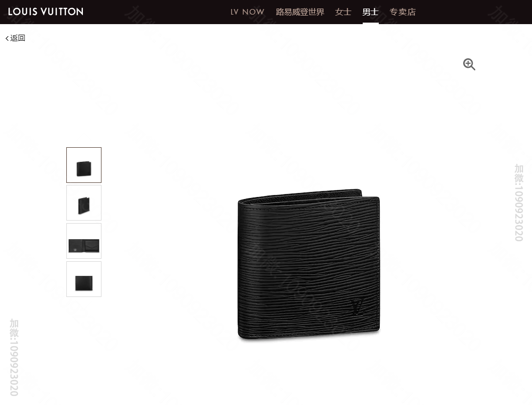This screenshot has height=405, width=532.
Task: Click the embossed LV logo on wallet
Action: [357, 307]
